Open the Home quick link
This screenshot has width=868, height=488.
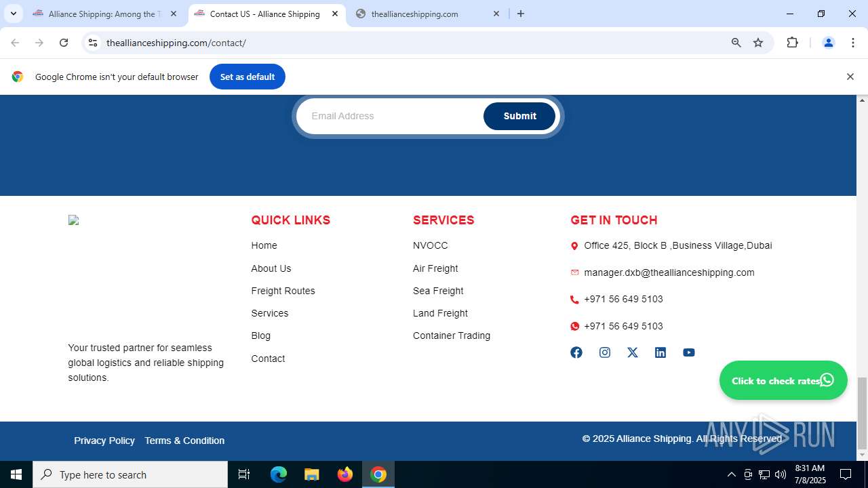tap(264, 245)
